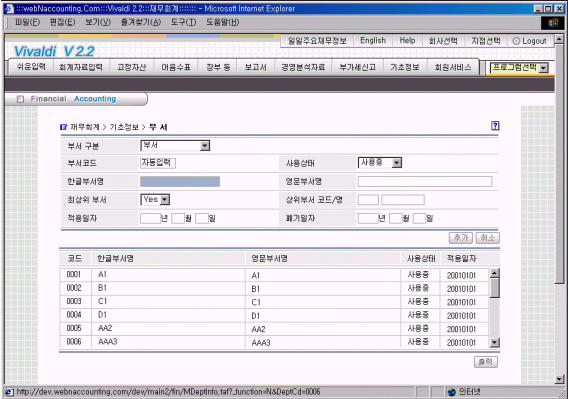
Task: Select the 부가세신고 navigation tab
Action: [358, 67]
